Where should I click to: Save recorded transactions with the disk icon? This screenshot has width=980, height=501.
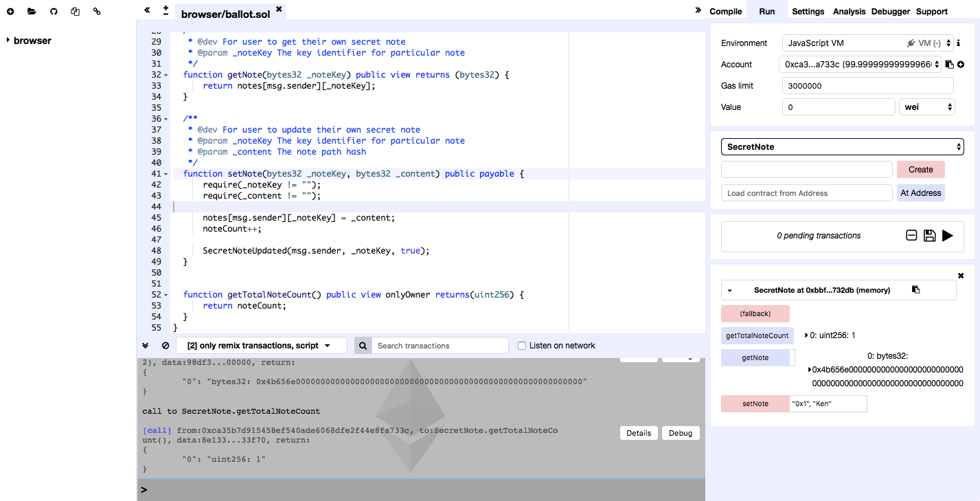(x=929, y=236)
